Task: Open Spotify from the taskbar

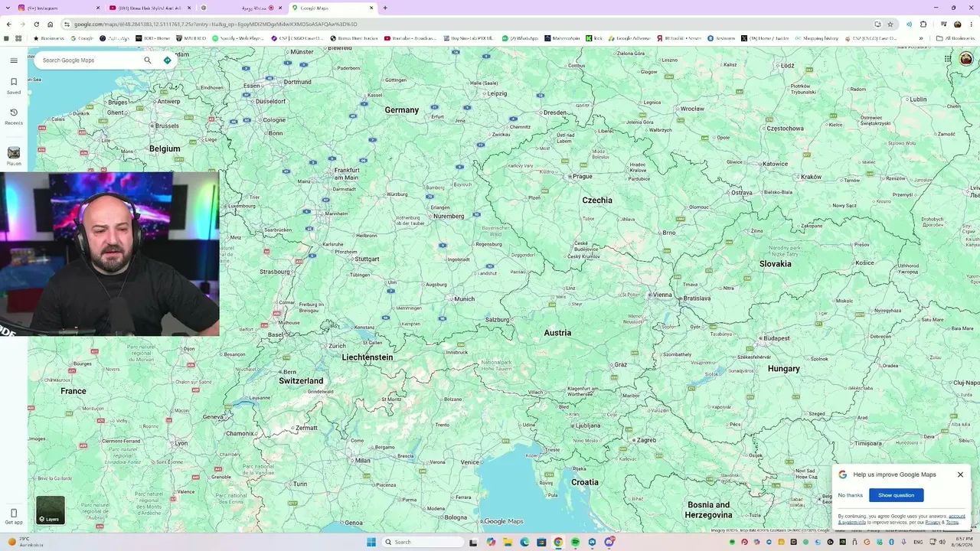Action: point(575,542)
